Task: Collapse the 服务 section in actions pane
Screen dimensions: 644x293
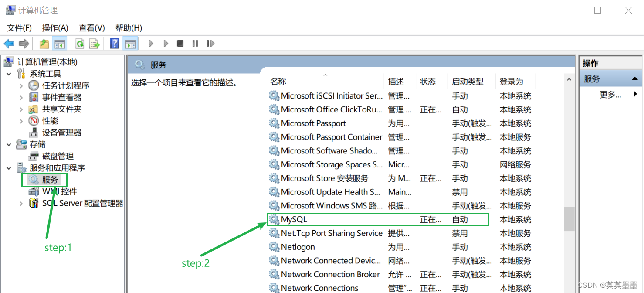Action: [634, 79]
